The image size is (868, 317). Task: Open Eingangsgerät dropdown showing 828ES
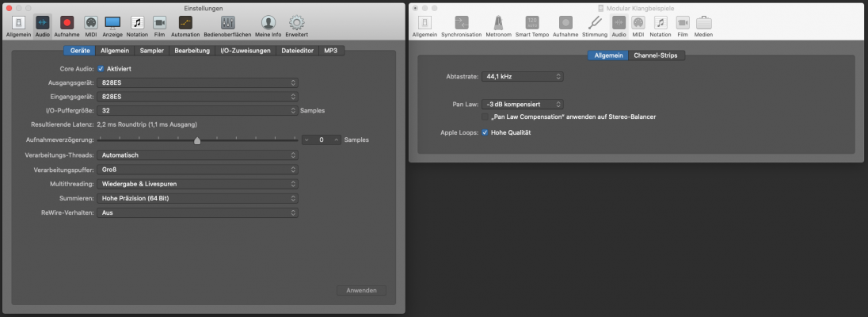pos(198,97)
